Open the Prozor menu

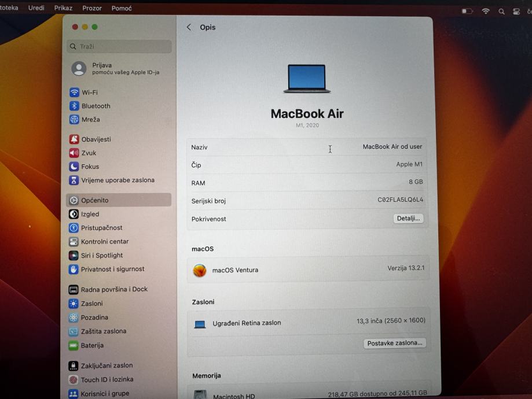coord(92,8)
